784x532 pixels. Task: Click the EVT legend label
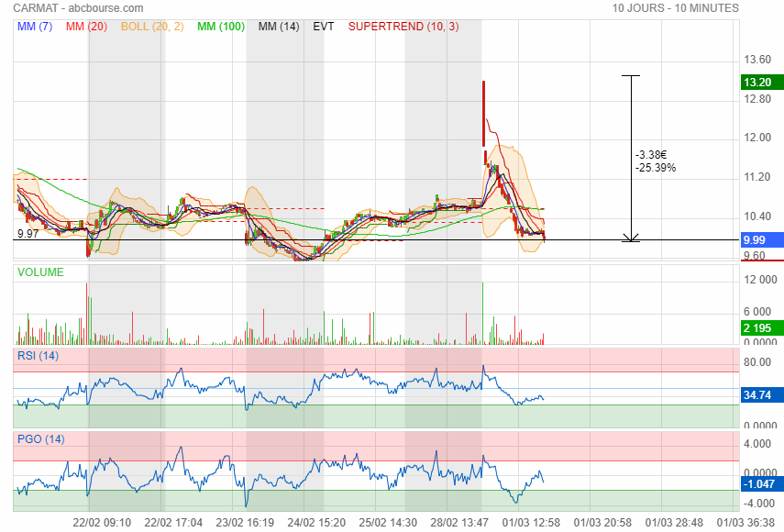324,27
